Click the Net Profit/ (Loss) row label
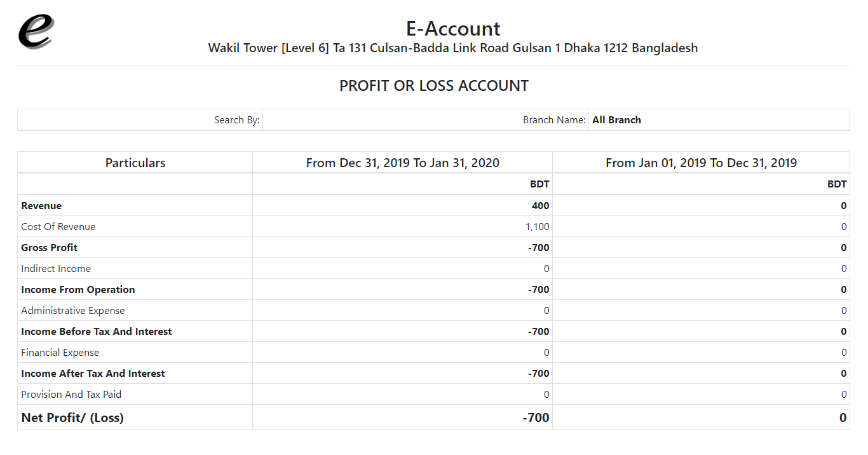Image resolution: width=868 pixels, height=455 pixels. click(72, 418)
